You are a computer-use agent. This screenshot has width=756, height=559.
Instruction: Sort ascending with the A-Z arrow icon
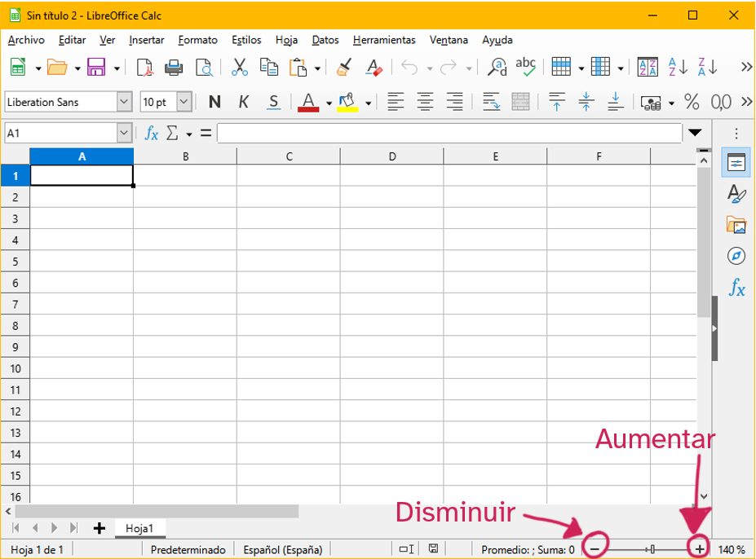(x=678, y=68)
